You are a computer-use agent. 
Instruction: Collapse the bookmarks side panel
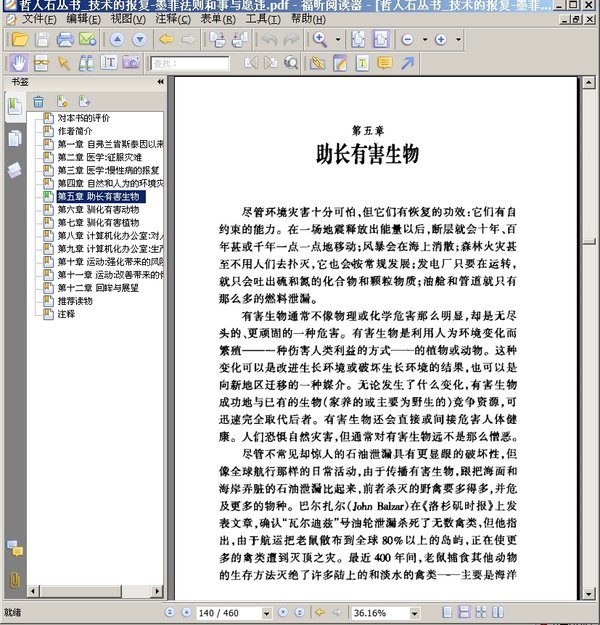160,81
